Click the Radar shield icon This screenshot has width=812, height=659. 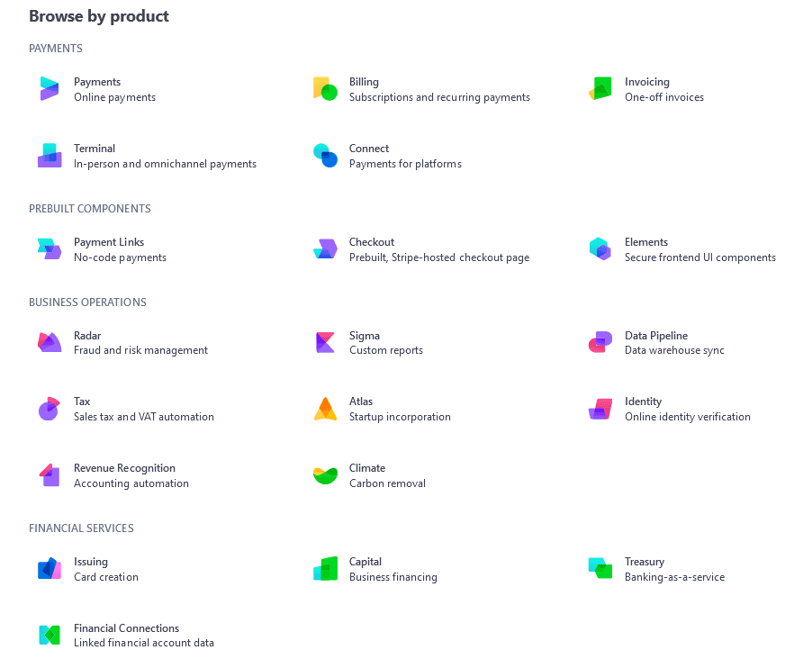coord(50,342)
